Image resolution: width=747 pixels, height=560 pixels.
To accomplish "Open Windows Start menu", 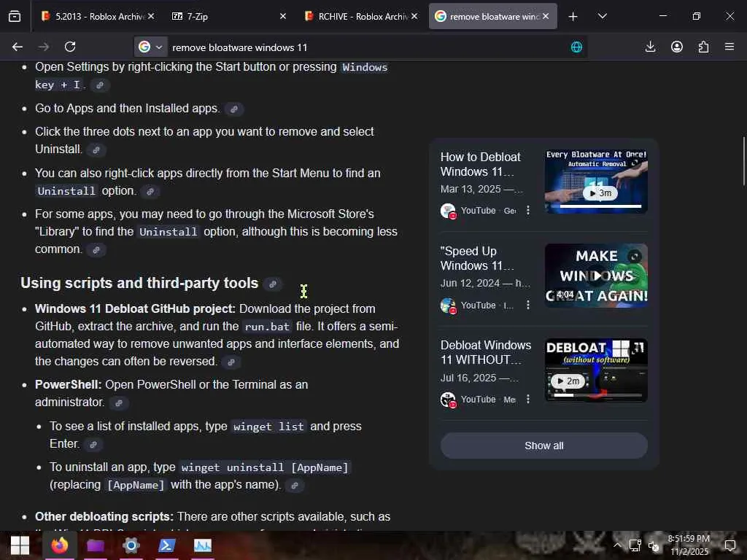I will (20, 545).
